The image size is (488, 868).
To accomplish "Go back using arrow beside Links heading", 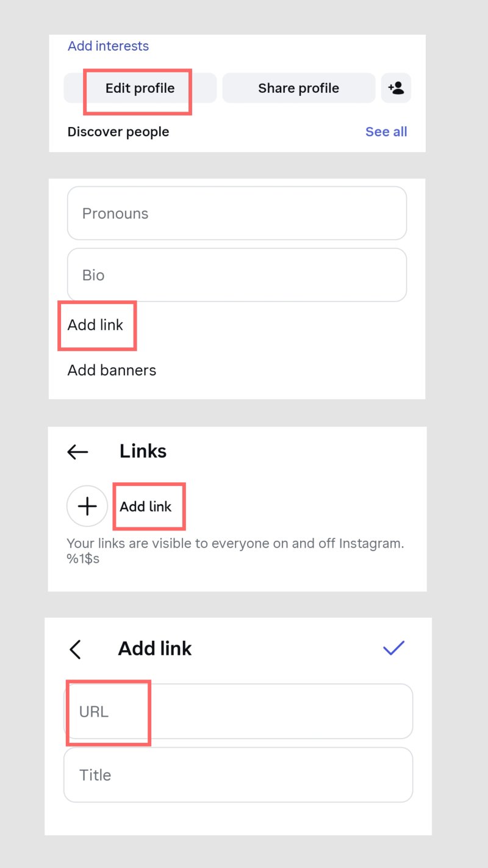I will point(77,452).
